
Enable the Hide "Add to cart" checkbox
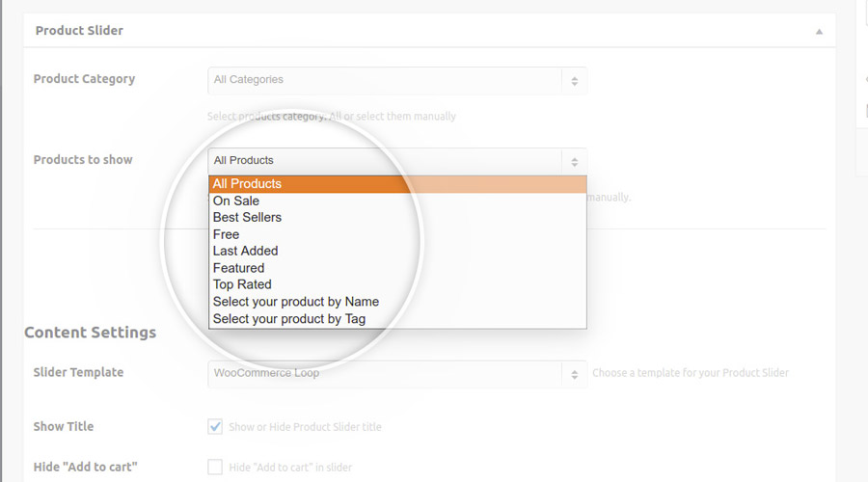pos(215,468)
